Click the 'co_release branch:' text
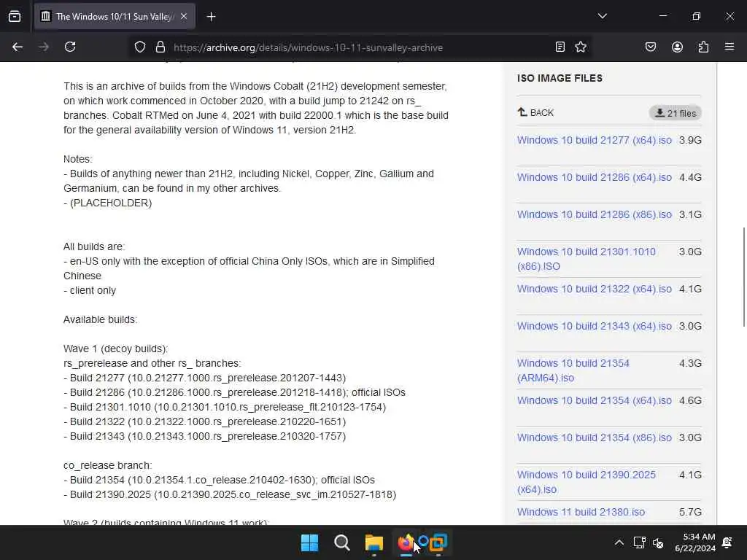This screenshot has width=747, height=560. coord(108,465)
